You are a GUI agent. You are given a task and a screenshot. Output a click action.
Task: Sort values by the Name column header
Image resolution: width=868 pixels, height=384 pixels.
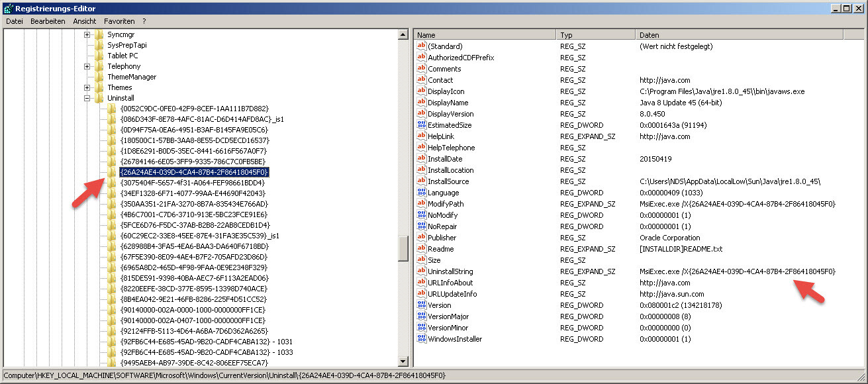point(483,34)
